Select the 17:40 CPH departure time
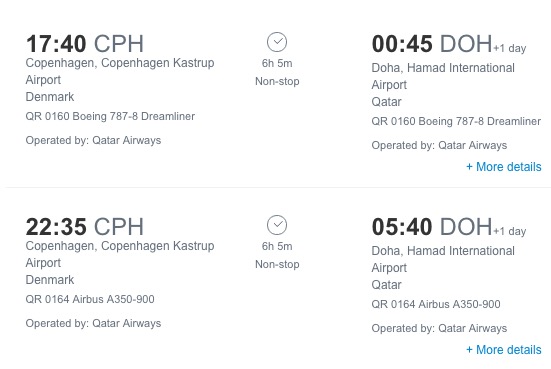Screen dimensions: 551x369 pyautogui.click(x=85, y=44)
